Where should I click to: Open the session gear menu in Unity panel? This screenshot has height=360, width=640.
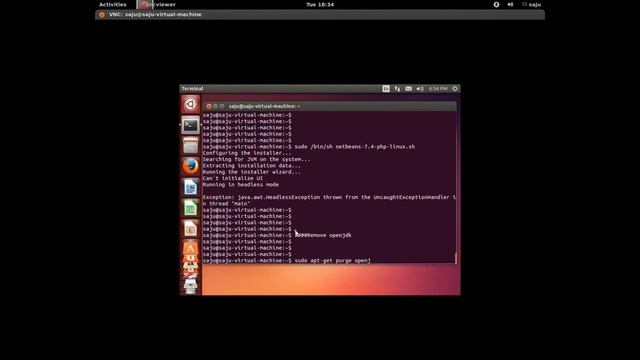(455, 89)
